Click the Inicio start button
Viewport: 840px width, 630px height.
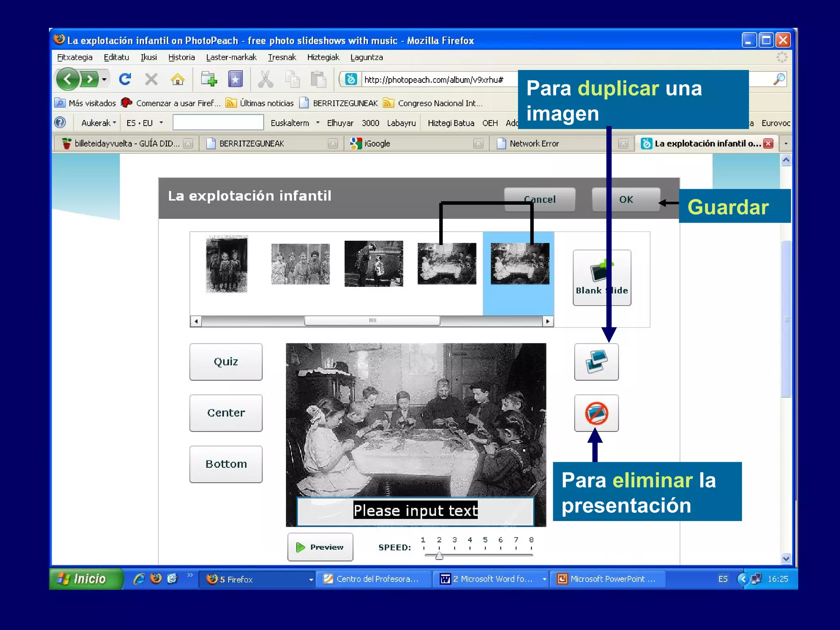click(x=86, y=579)
